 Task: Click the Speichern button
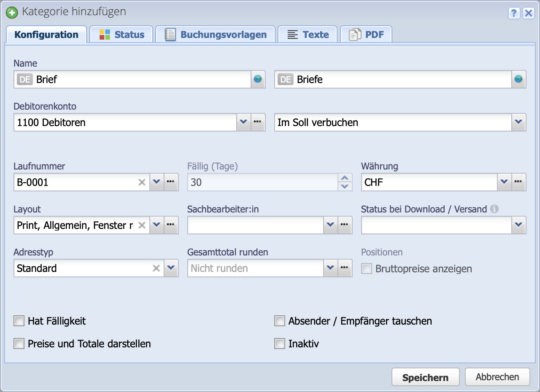[x=425, y=377]
